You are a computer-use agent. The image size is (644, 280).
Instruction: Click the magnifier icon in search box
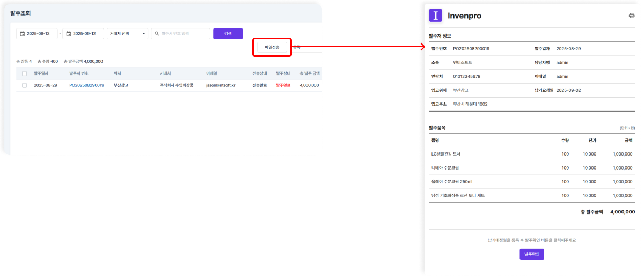(156, 34)
